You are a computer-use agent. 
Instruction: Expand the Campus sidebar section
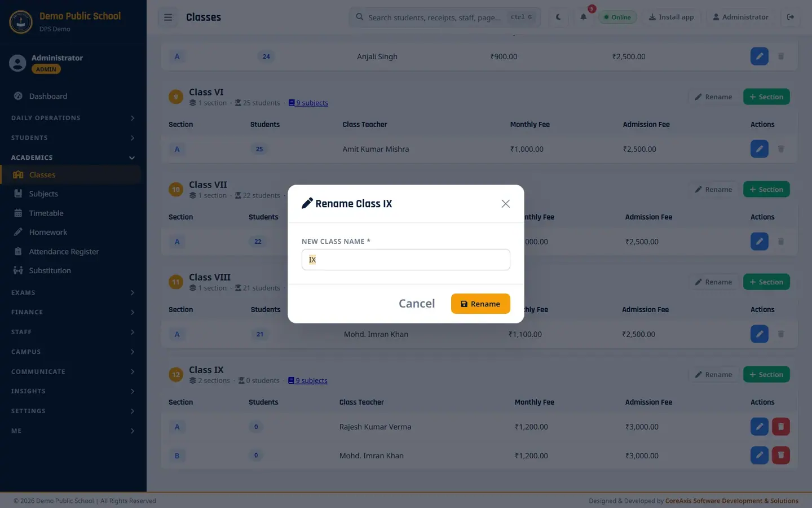coord(73,352)
